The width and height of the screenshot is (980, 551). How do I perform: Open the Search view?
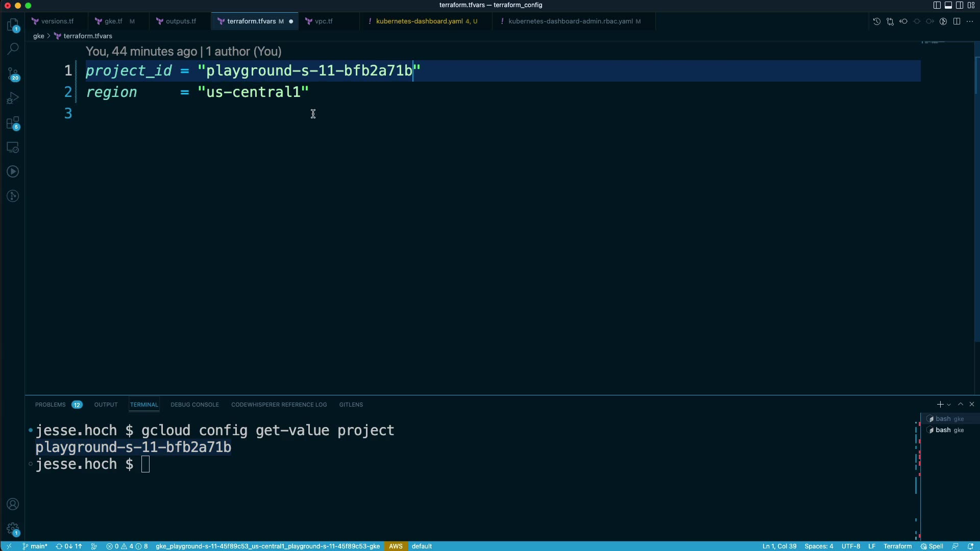click(13, 49)
